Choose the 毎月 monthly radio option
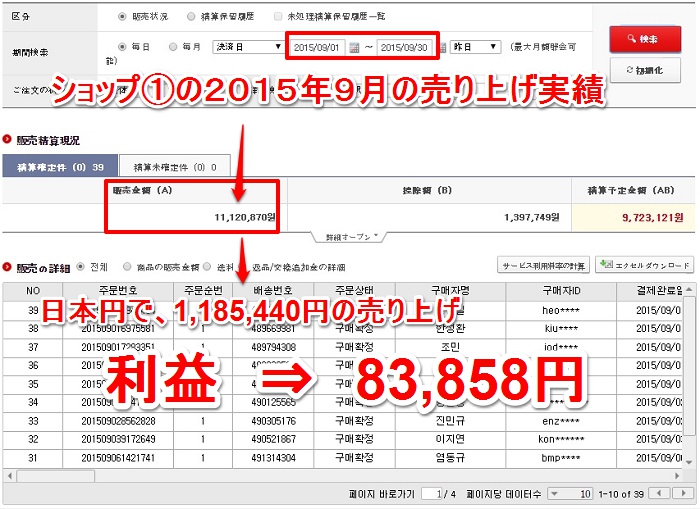700x509 pixels. [173, 46]
